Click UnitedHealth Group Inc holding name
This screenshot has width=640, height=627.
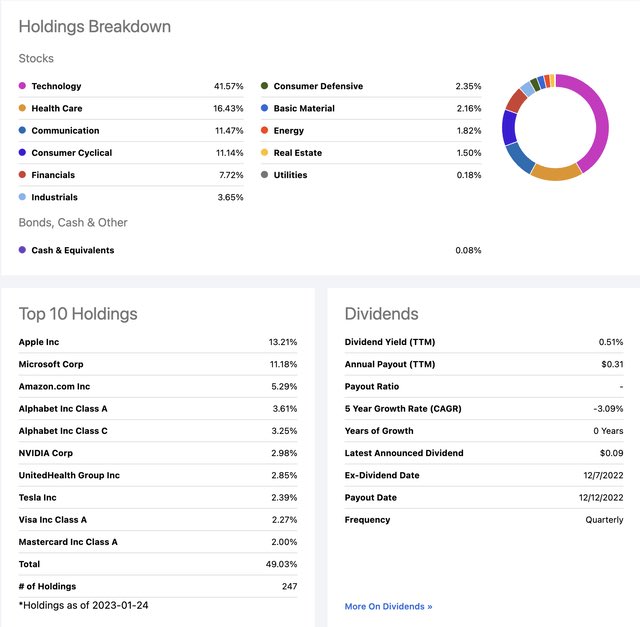point(69,475)
